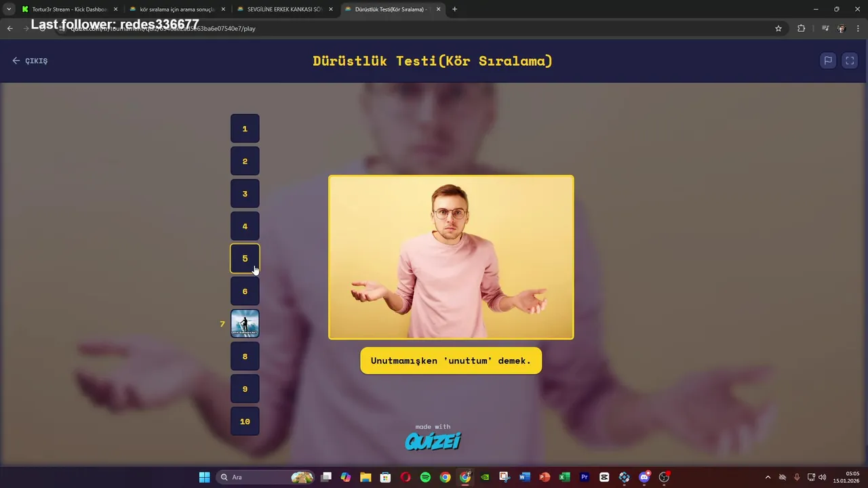The width and height of the screenshot is (868, 488).
Task: Place item in rank slot 3
Action: click(x=245, y=194)
